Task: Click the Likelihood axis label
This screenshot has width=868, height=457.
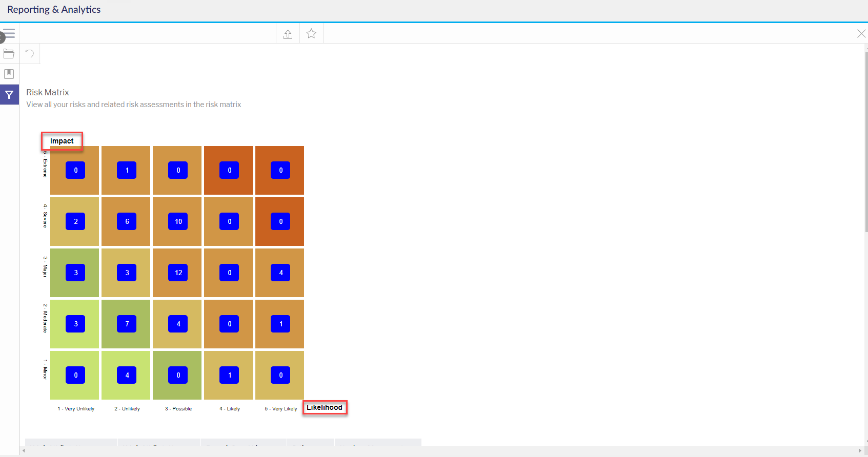Action: coord(325,408)
